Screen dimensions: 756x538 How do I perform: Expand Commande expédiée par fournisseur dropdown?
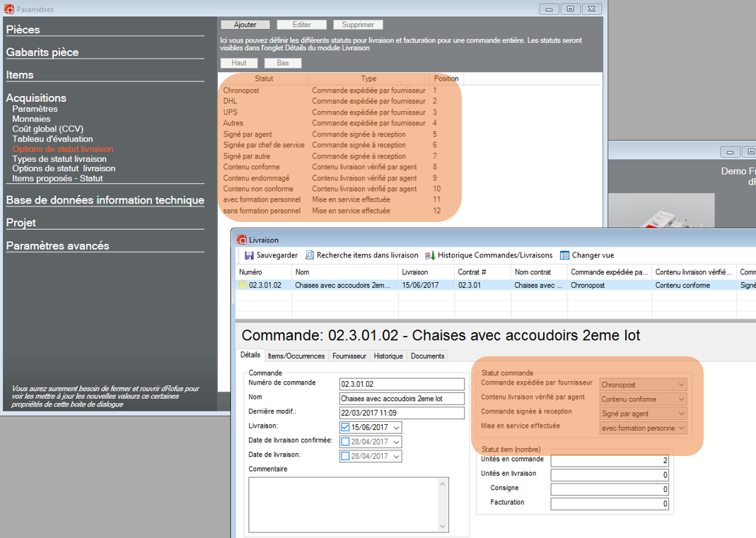(681, 385)
